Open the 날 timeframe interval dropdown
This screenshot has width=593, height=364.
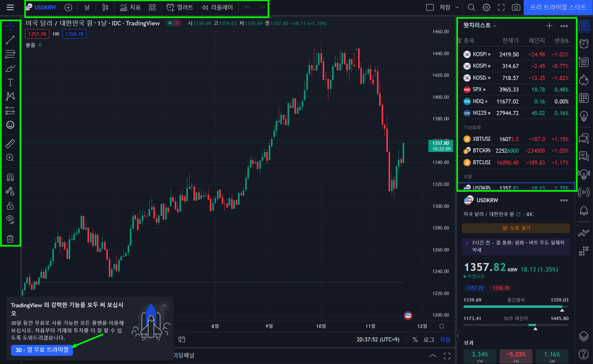(x=87, y=8)
